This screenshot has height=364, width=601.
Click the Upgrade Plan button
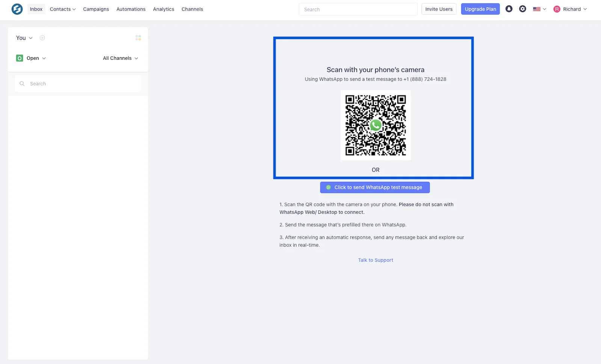tap(480, 9)
